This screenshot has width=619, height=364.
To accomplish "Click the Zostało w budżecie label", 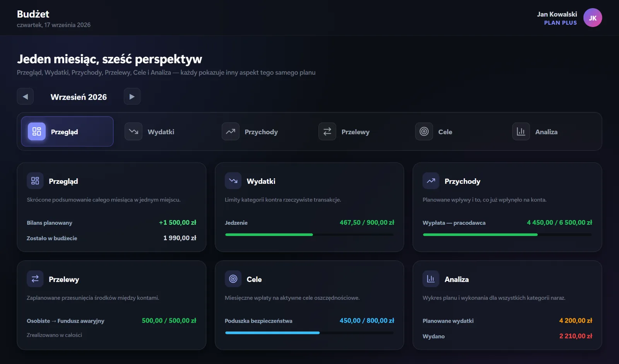I will pos(52,238).
